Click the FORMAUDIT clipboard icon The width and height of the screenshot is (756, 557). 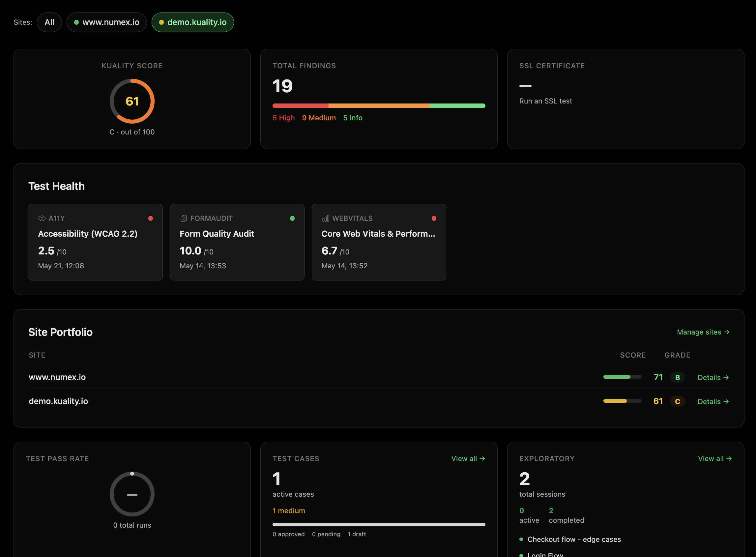[183, 219]
